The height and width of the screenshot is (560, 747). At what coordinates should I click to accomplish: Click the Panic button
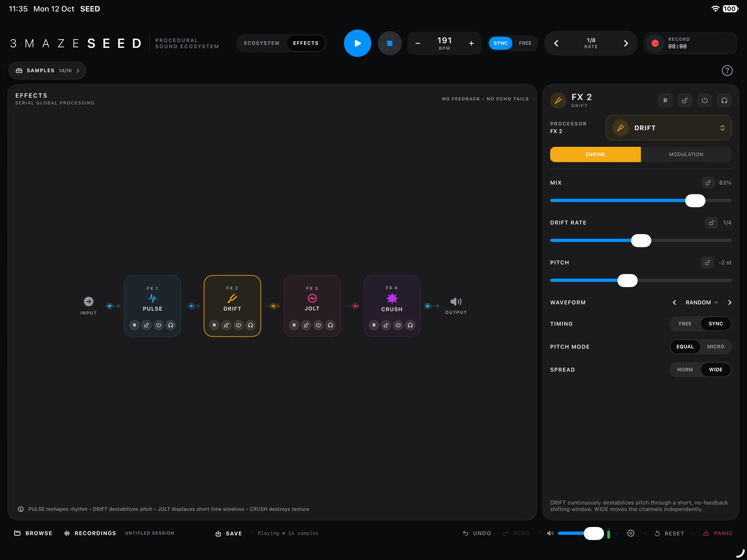[x=718, y=533]
